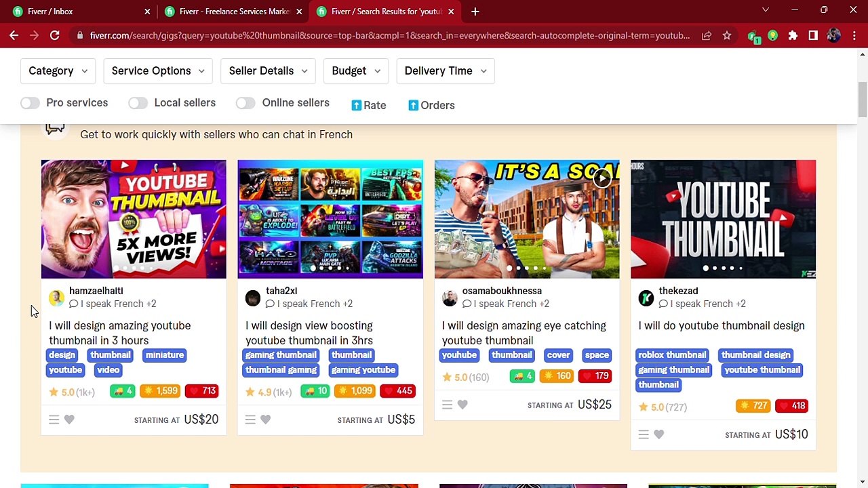Click the 'miniature' tag on hamzaelhaiti gig
Screen dimensions: 868x488
165,355
